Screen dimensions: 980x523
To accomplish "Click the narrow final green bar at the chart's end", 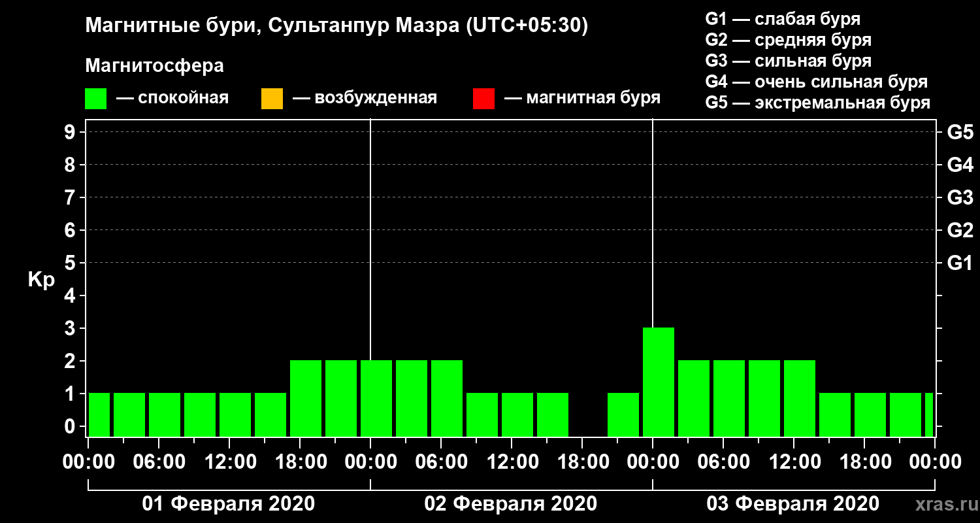I will point(929,415).
